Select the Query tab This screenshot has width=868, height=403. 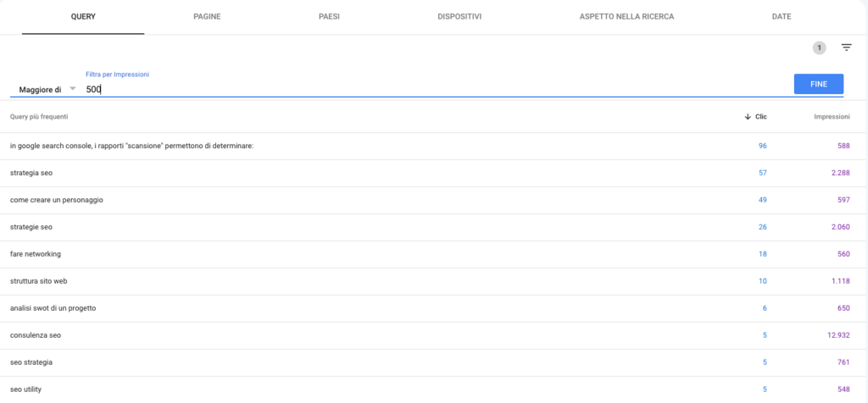click(83, 17)
